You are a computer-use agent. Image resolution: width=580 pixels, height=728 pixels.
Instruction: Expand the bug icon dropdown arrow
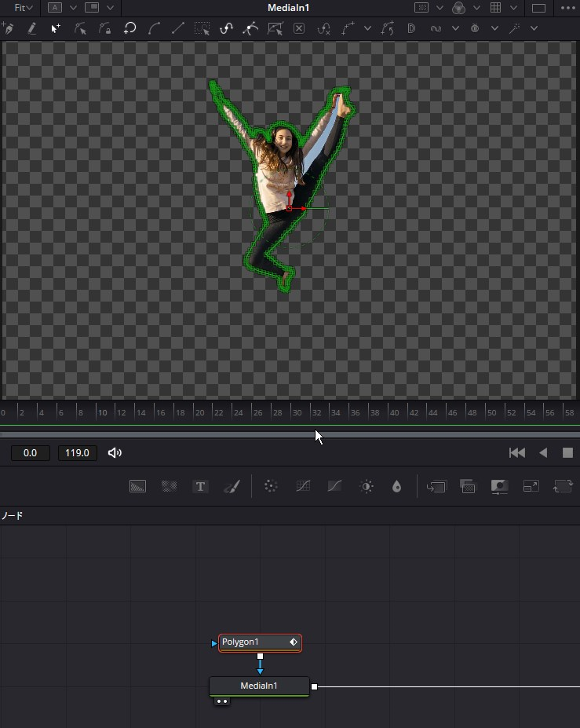coord(495,28)
